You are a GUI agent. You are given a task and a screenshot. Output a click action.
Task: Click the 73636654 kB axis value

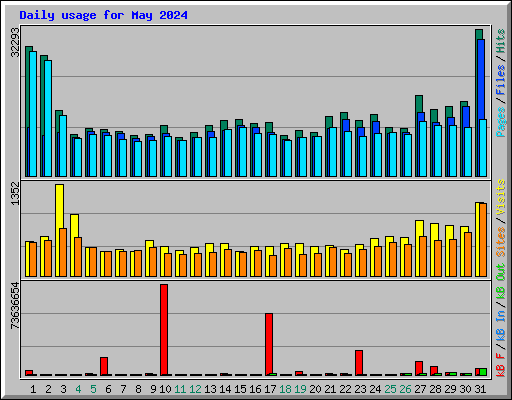tap(15, 306)
